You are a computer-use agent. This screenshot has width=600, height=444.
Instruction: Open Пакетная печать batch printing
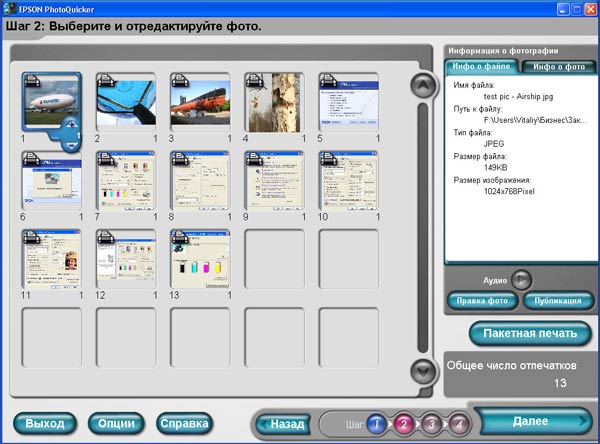(x=530, y=333)
